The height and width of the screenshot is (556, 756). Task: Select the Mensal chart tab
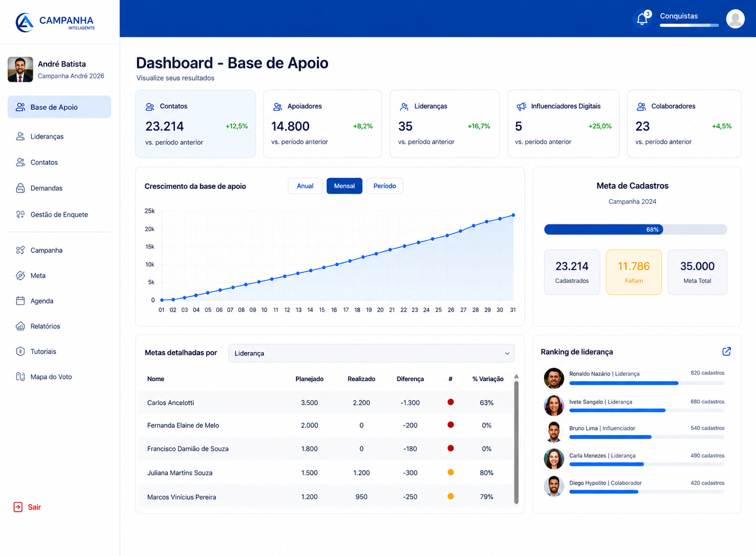click(x=344, y=186)
